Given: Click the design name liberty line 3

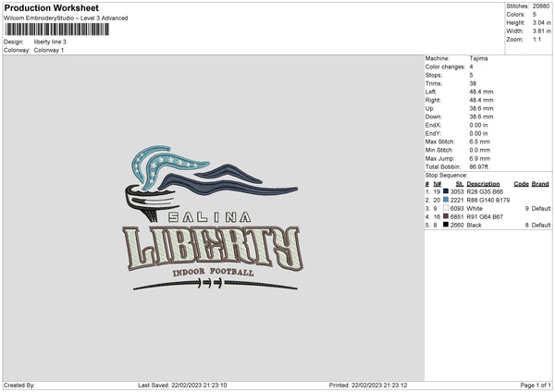Looking at the screenshot, I should tap(50, 42).
